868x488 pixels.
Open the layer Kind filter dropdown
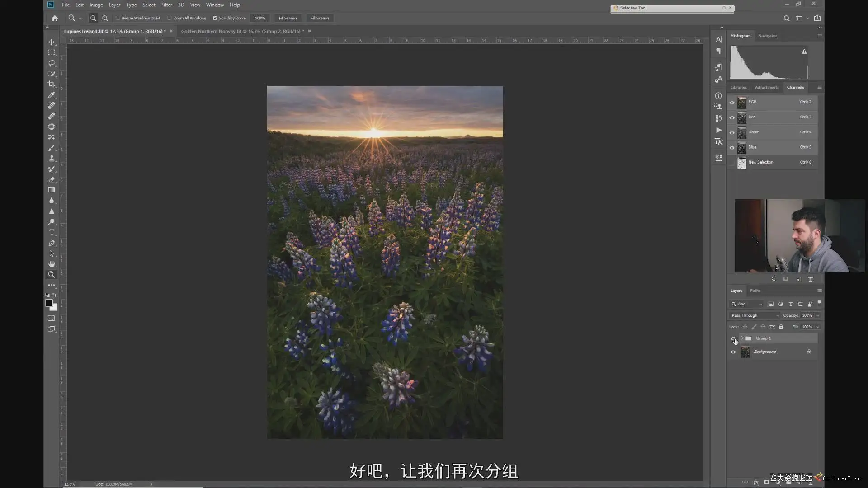coord(747,304)
